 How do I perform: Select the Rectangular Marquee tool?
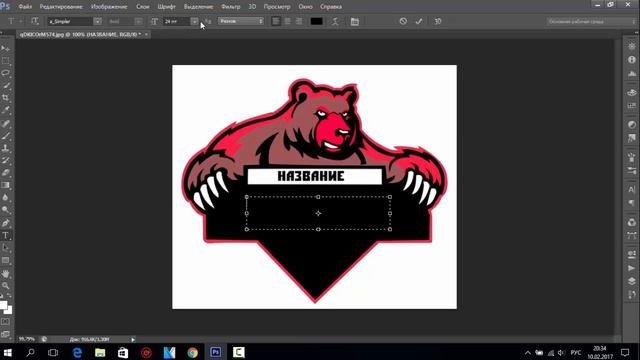tap(6, 61)
